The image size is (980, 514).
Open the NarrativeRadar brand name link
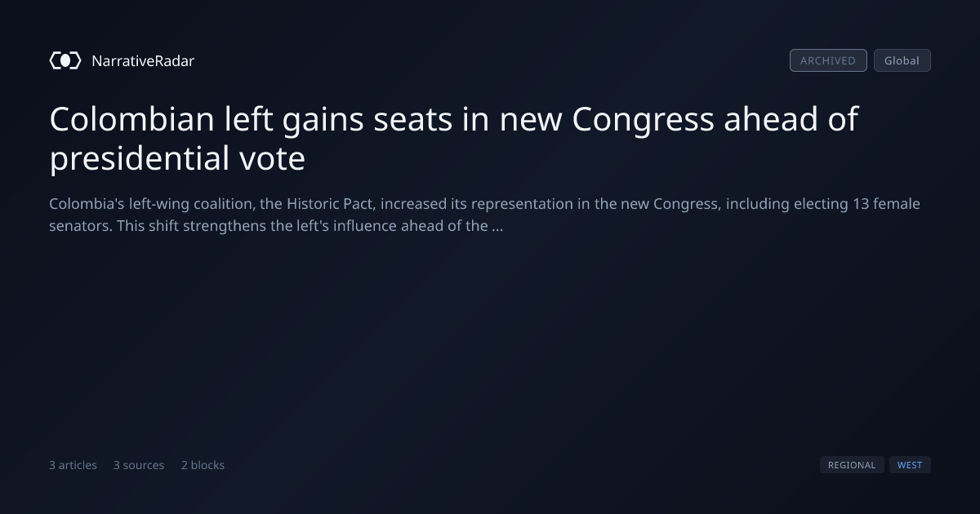click(143, 61)
